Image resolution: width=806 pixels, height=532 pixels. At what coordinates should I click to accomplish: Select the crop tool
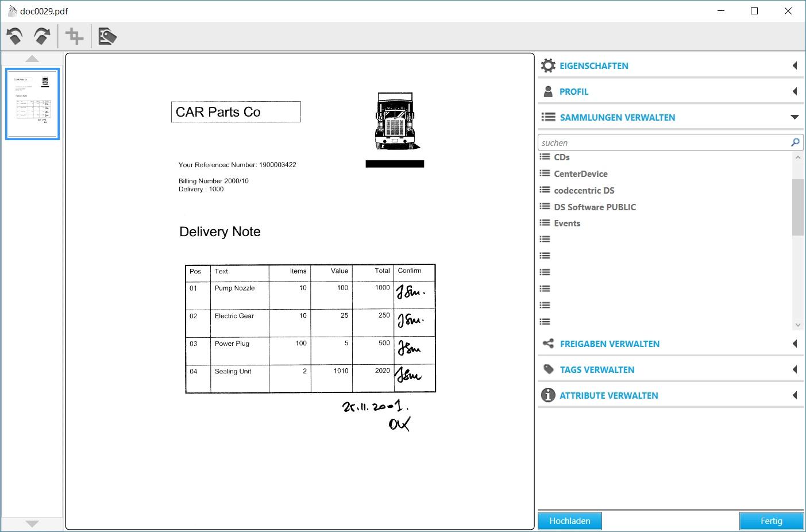pos(74,37)
